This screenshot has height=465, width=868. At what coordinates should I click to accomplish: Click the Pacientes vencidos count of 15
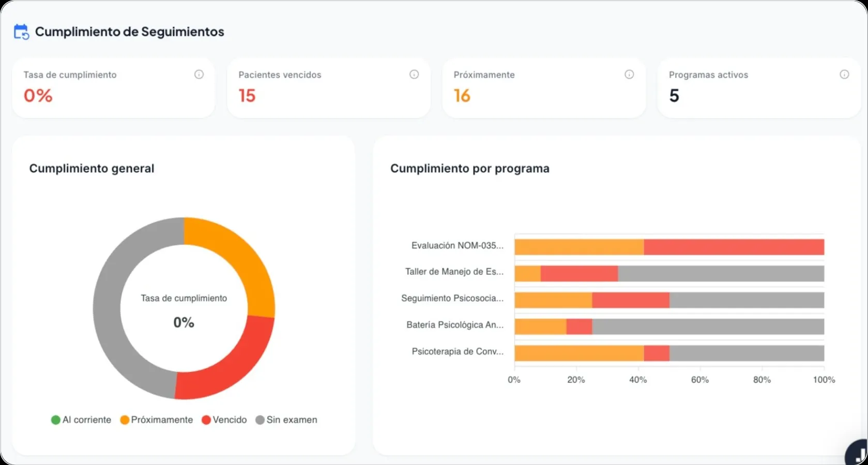(247, 96)
